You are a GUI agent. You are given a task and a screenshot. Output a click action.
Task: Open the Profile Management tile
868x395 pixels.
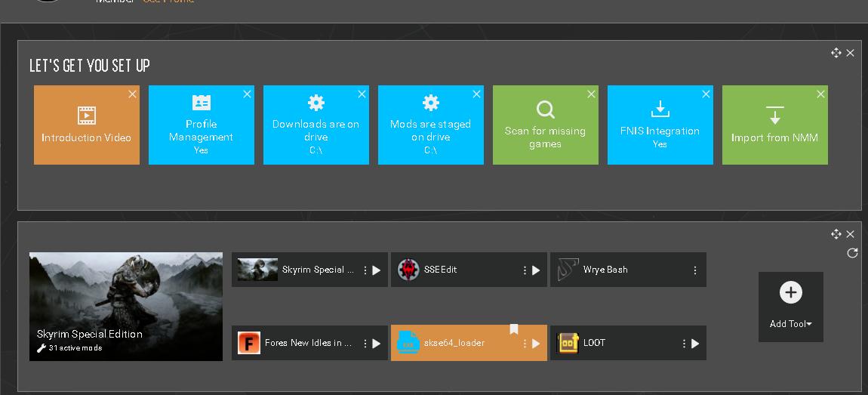[201, 125]
